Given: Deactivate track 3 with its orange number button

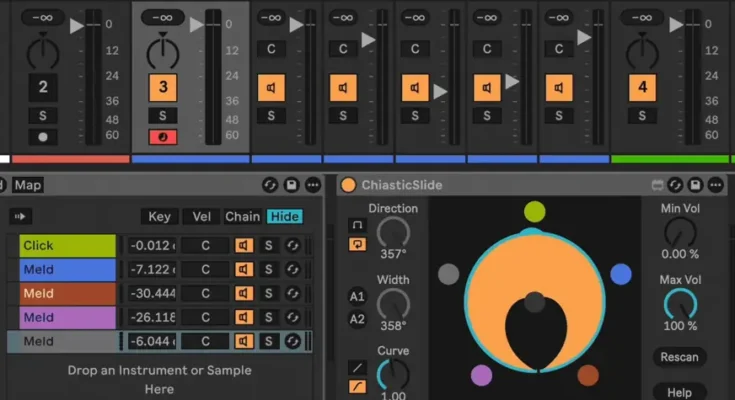Looking at the screenshot, I should click(x=163, y=87).
